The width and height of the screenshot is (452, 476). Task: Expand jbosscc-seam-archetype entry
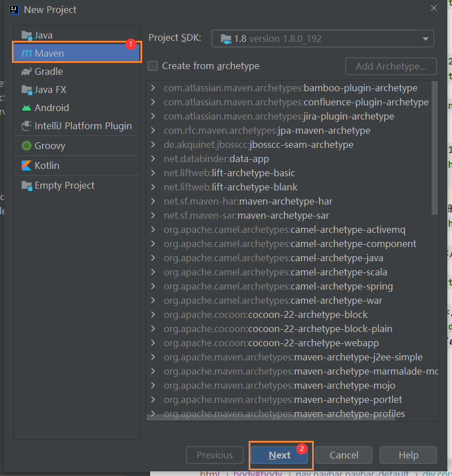[153, 145]
